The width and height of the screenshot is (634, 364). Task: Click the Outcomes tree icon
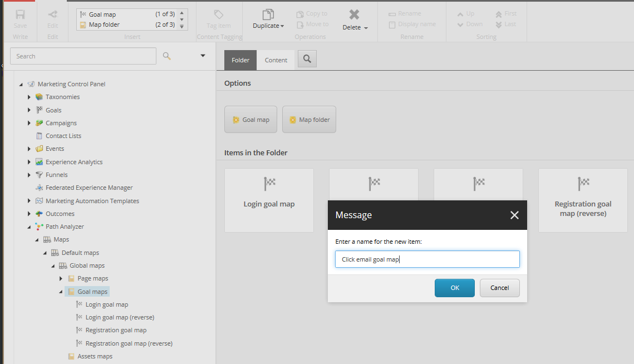coord(39,214)
